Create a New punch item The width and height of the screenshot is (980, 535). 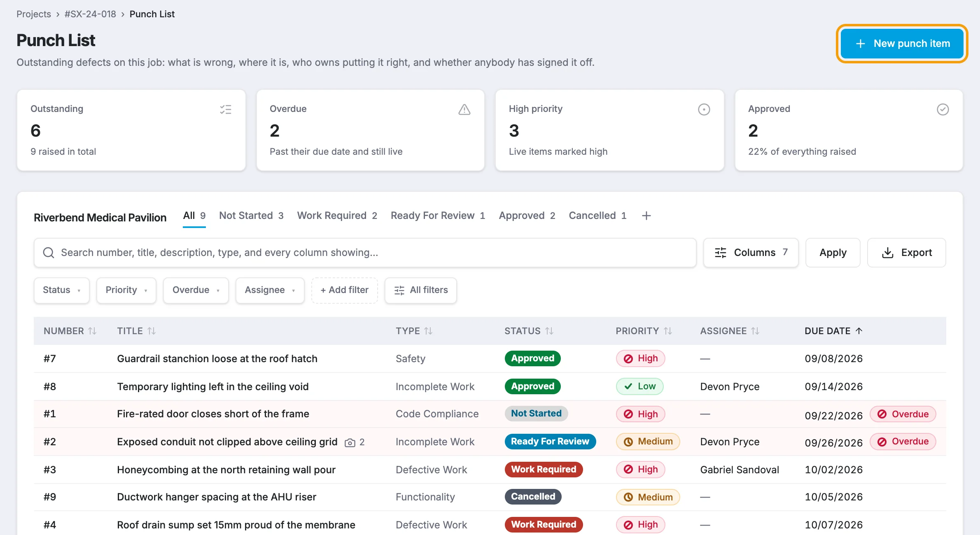pyautogui.click(x=902, y=44)
